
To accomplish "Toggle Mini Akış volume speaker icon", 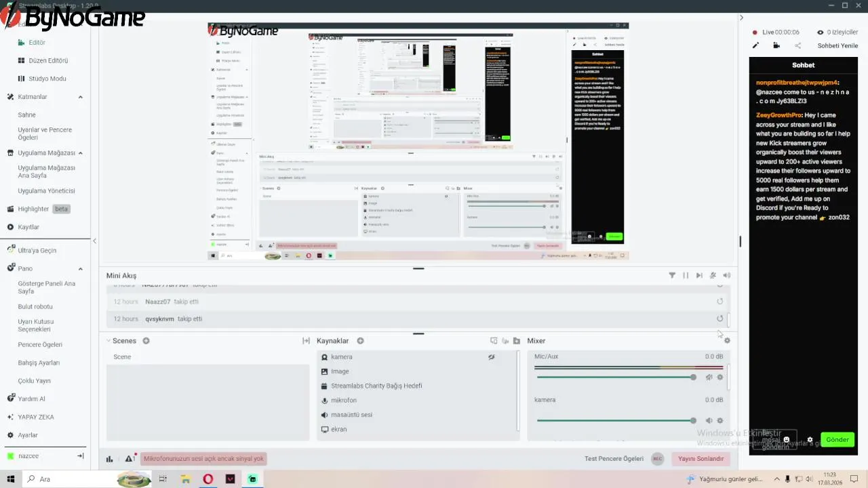I will click(x=726, y=275).
